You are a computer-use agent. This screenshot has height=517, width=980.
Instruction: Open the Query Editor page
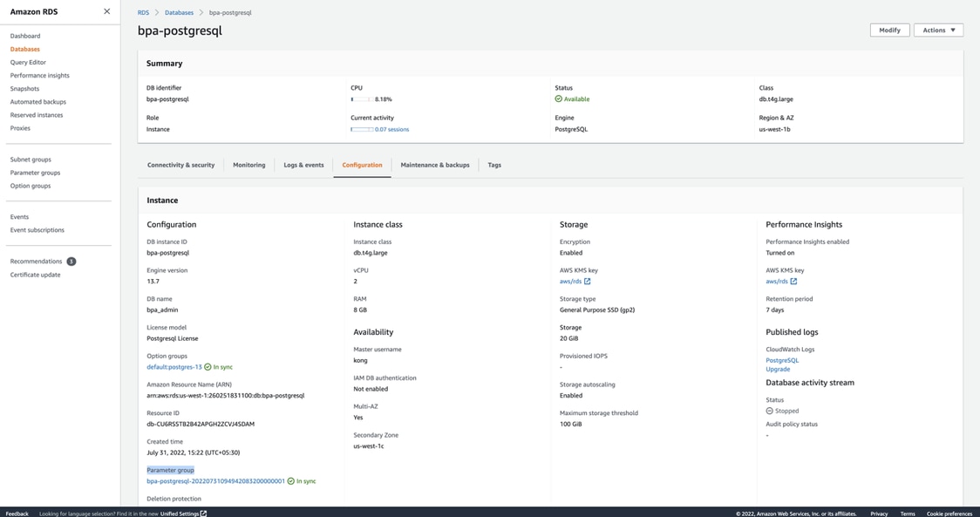pyautogui.click(x=28, y=62)
